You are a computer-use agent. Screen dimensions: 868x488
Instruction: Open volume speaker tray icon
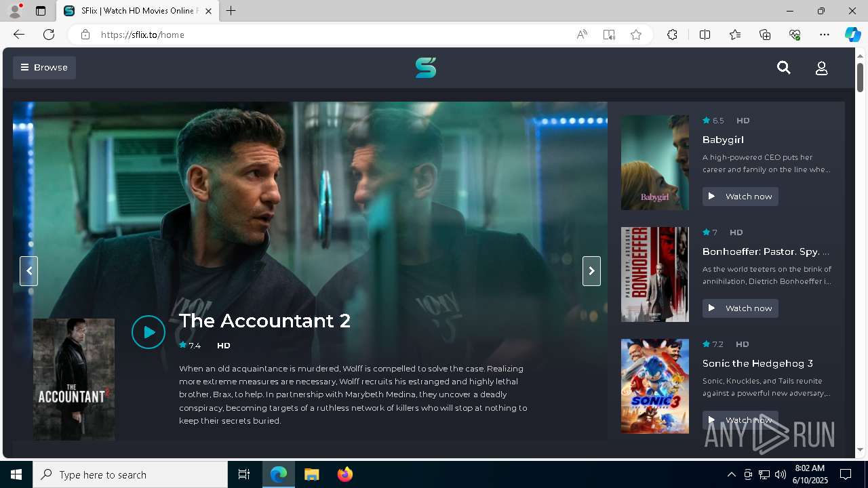click(780, 474)
